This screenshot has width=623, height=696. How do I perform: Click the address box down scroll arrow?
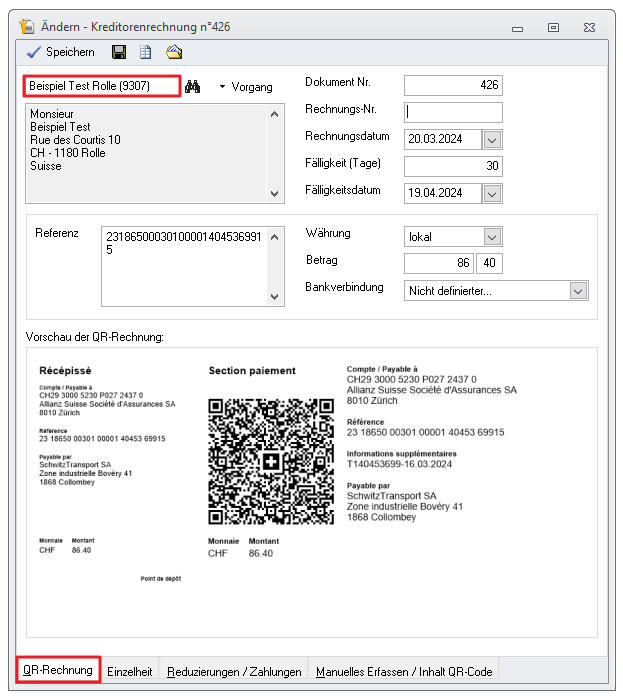coord(275,194)
